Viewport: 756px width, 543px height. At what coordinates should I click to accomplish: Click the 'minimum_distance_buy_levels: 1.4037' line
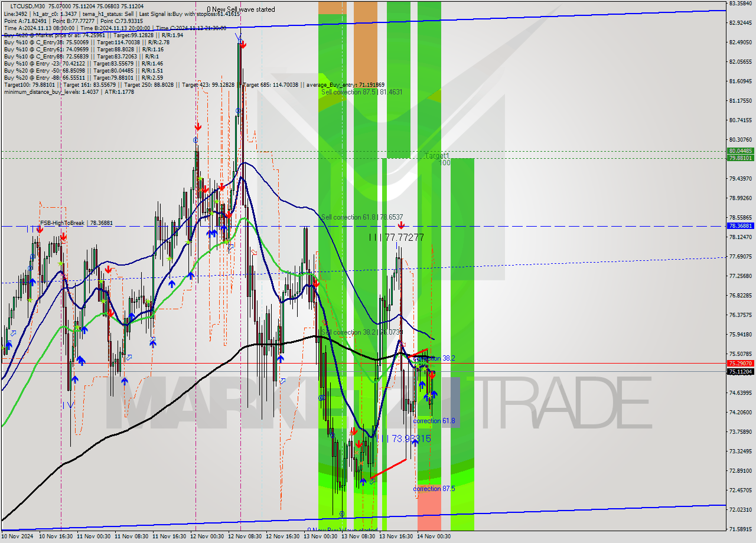pos(69,91)
